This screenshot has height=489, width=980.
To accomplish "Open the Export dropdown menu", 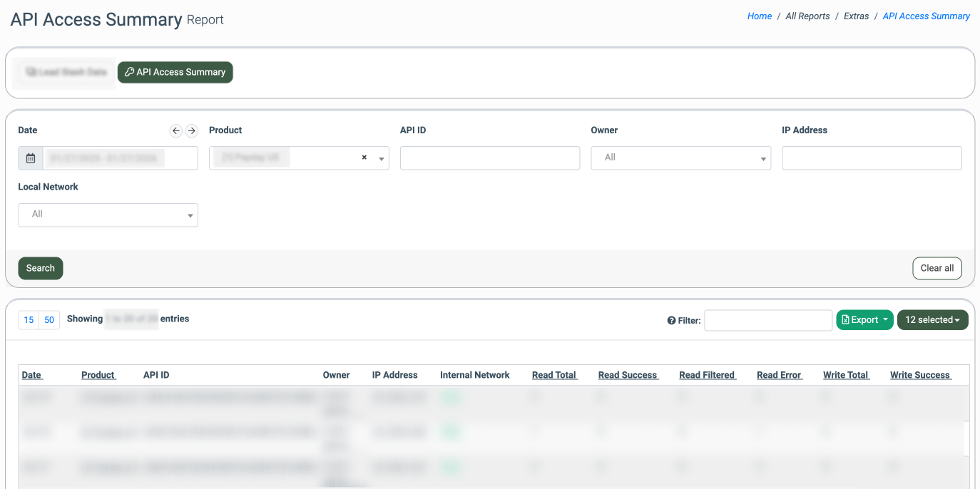I will pyautogui.click(x=864, y=320).
